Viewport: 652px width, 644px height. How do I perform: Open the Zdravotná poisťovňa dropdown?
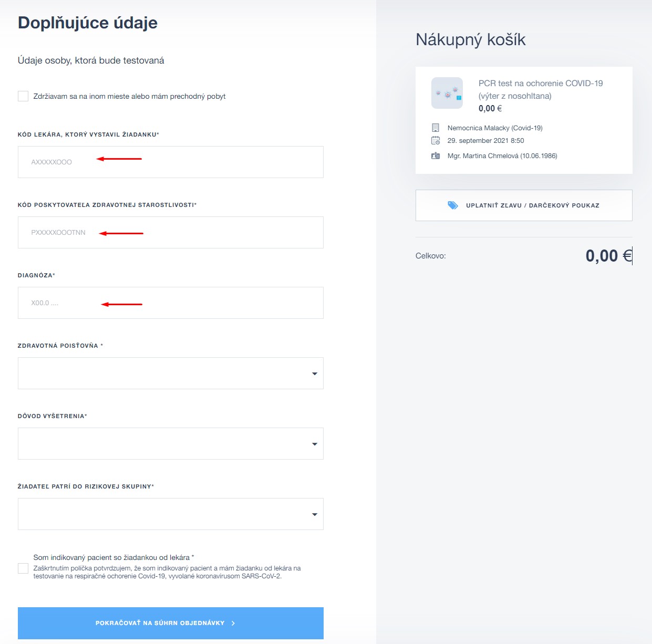pyautogui.click(x=171, y=373)
